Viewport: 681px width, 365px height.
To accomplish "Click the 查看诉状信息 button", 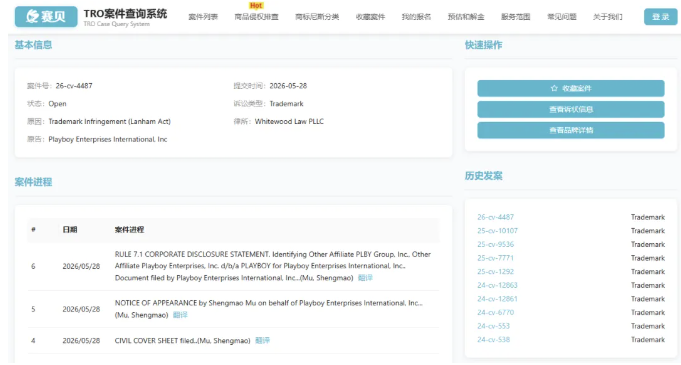I will pos(571,110).
